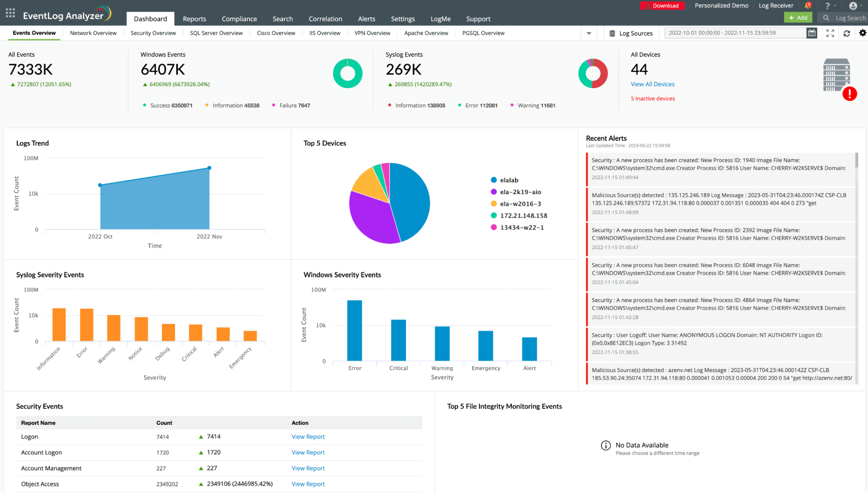Click View All Devices link
The image size is (868, 493).
[652, 84]
